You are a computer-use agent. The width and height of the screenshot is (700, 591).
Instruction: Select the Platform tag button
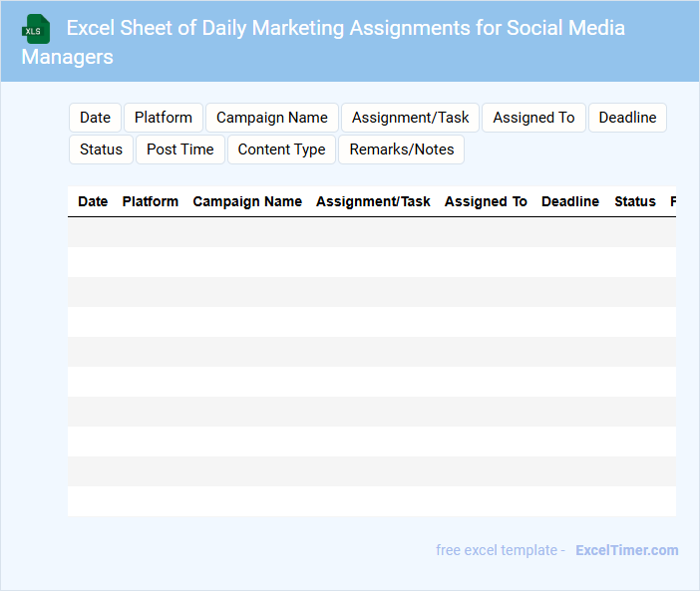[164, 118]
